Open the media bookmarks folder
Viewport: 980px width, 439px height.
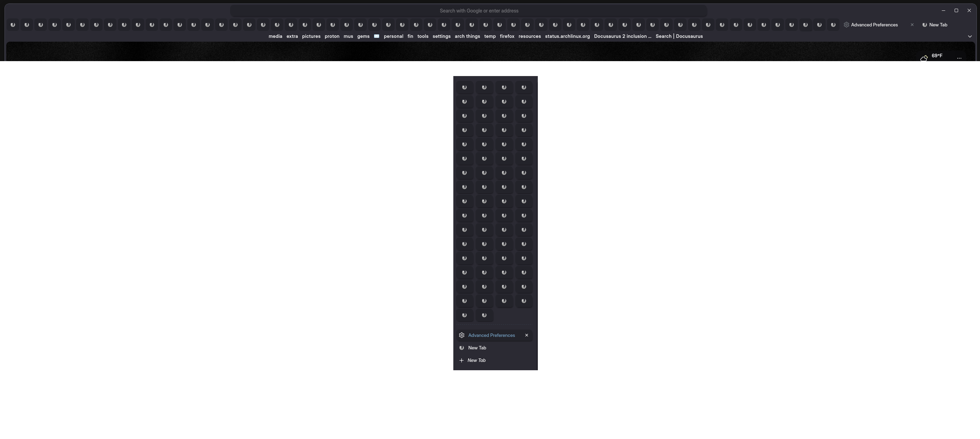[x=275, y=36]
